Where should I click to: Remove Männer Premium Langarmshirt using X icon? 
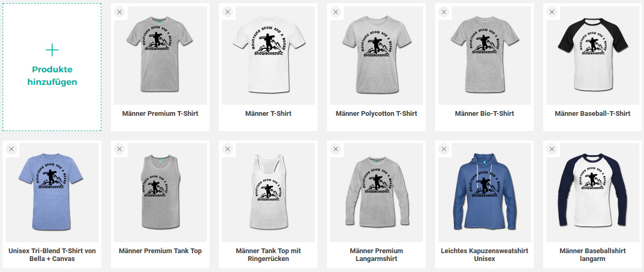tap(336, 149)
